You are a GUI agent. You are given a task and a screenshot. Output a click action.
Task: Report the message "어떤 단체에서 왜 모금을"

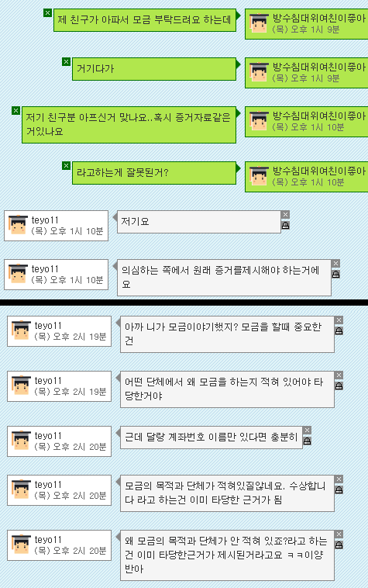click(339, 386)
